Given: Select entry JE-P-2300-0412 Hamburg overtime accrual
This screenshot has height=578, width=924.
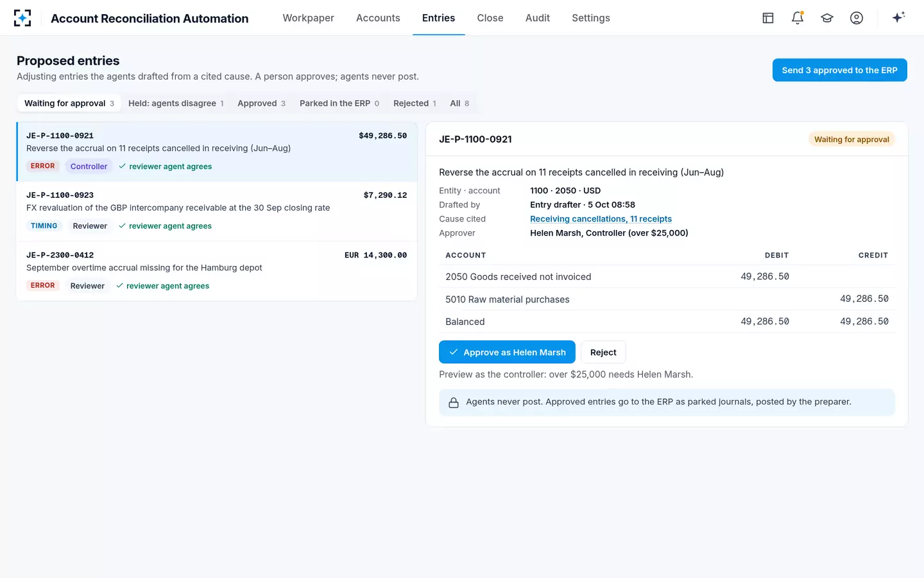Looking at the screenshot, I should click(x=217, y=271).
